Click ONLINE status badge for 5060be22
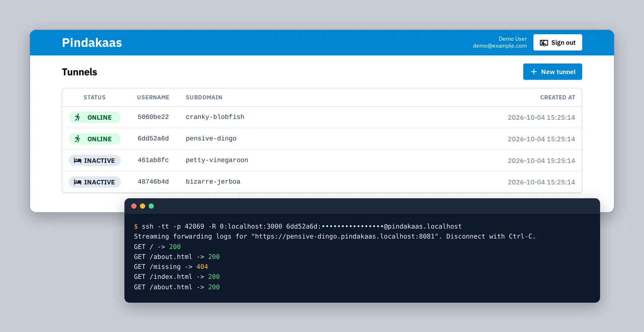 95,117
